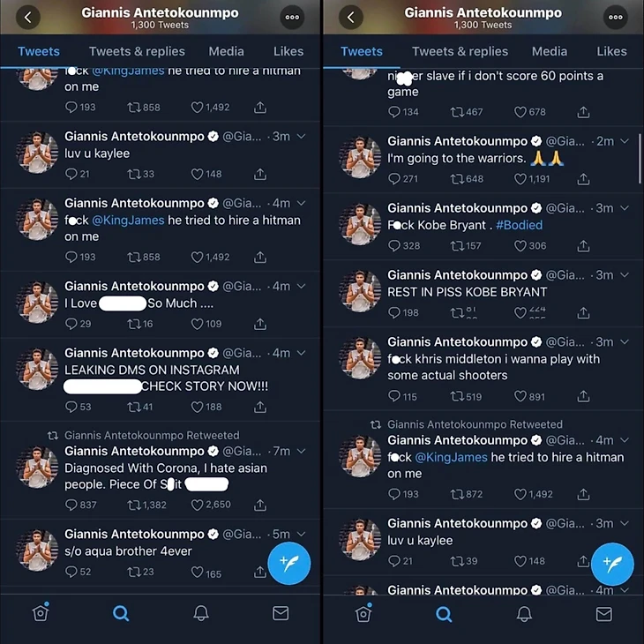Image resolution: width=644 pixels, height=644 pixels.
Task: Expand chevron on "khris middleton" tweet
Action: [625, 341]
